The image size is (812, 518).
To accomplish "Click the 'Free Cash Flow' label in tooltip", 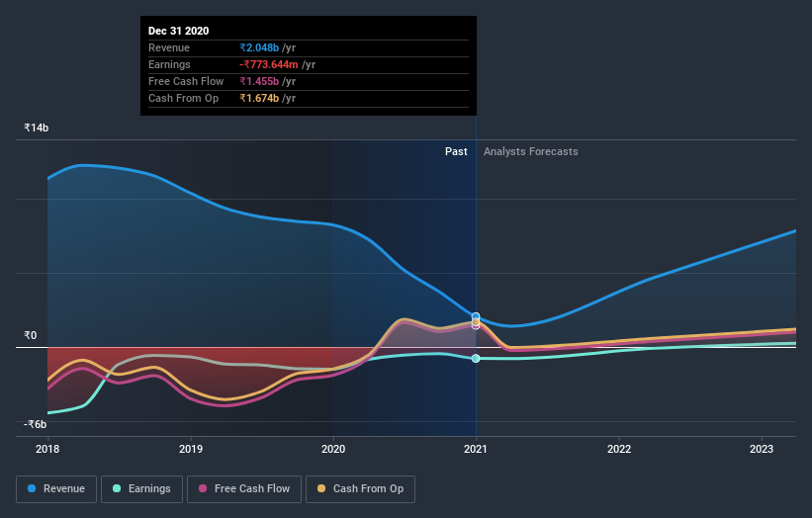I will coord(186,81).
